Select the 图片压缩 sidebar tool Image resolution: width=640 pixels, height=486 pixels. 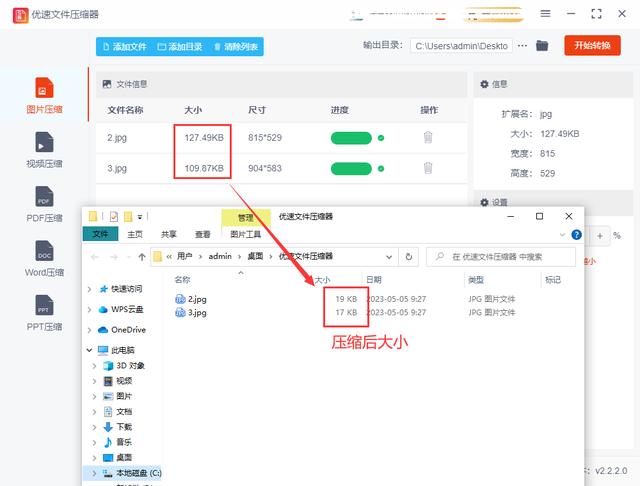tap(44, 95)
